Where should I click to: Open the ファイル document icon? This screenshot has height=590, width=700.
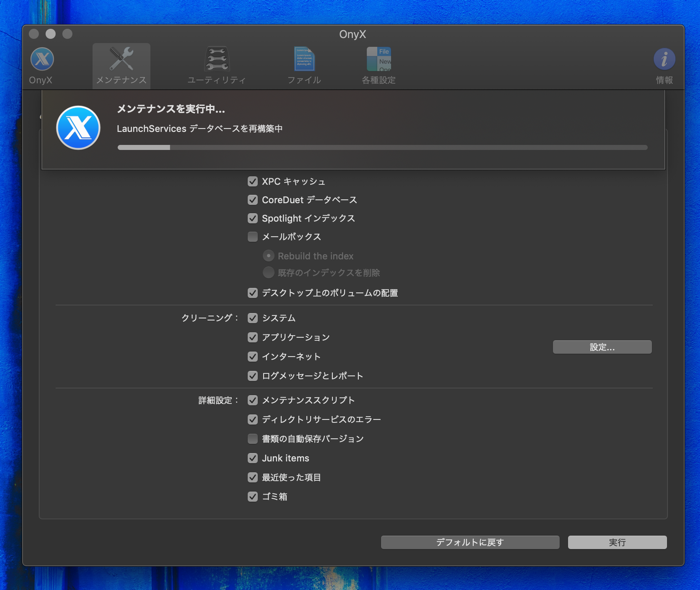click(x=304, y=59)
